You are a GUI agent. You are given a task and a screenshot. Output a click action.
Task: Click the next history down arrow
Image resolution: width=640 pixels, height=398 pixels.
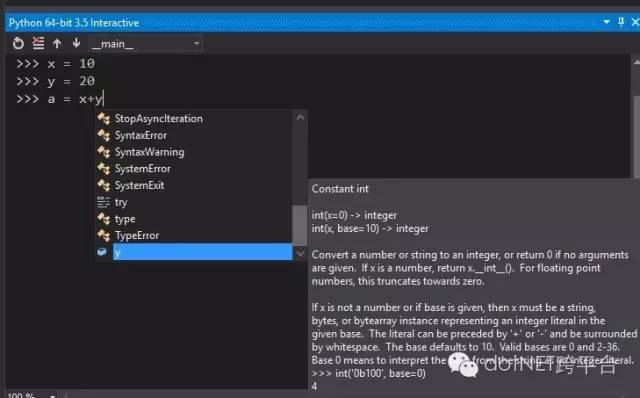(x=76, y=42)
